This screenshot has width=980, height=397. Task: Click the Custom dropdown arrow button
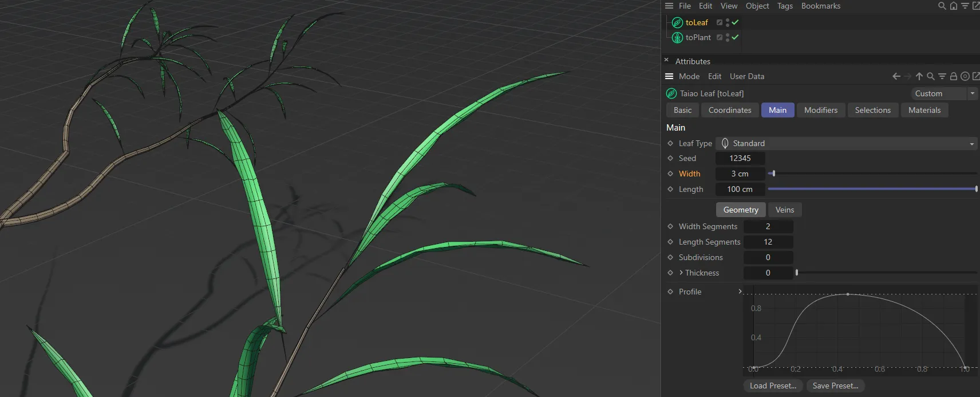tap(973, 93)
